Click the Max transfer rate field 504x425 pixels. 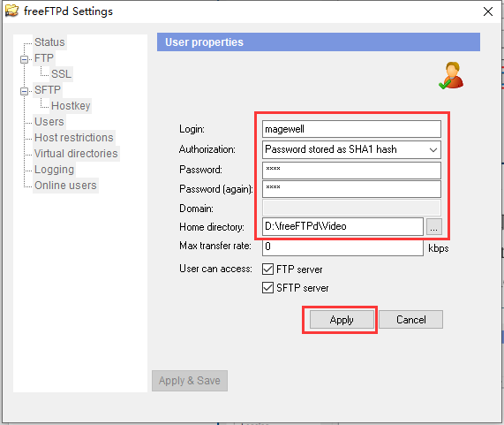coord(342,247)
